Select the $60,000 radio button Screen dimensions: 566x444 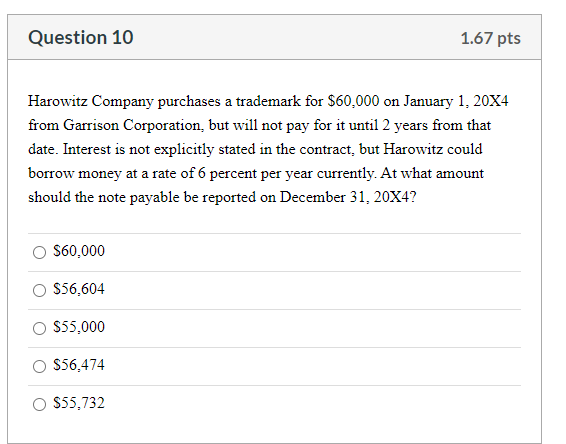click(39, 252)
